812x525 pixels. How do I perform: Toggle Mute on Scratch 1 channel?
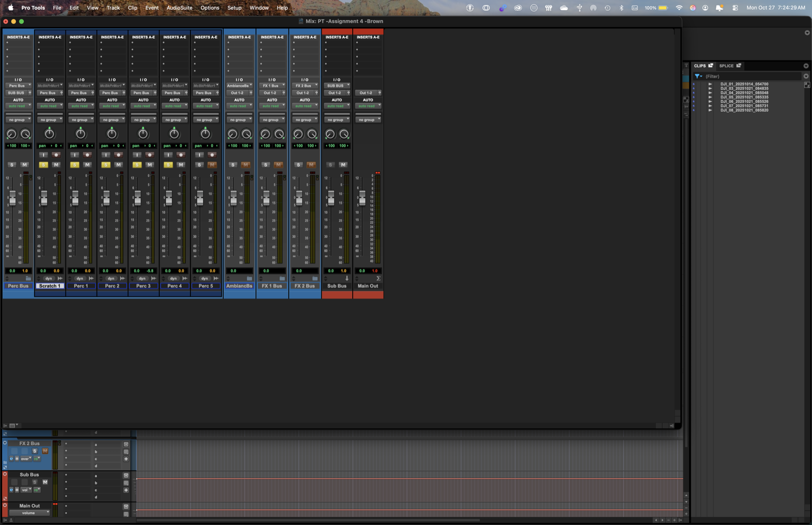pyautogui.click(x=56, y=165)
